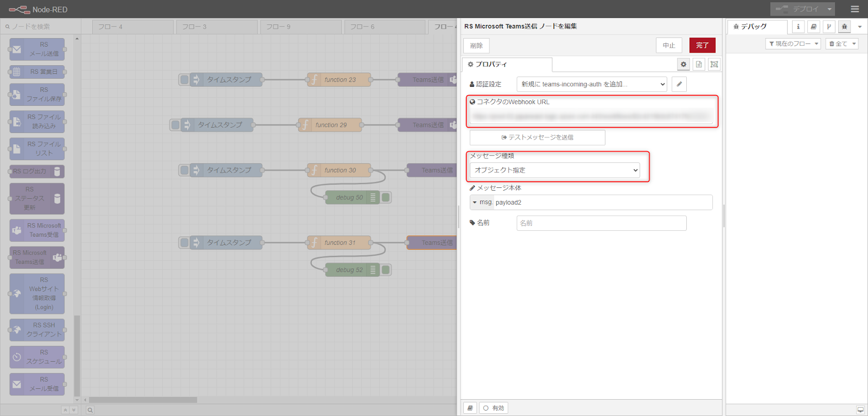Switch to the フロー 6 tab
This screenshot has height=416, width=868.
pyautogui.click(x=385, y=27)
